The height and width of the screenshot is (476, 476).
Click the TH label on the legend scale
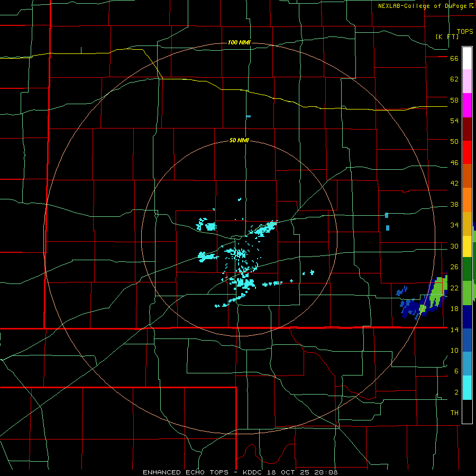(454, 413)
